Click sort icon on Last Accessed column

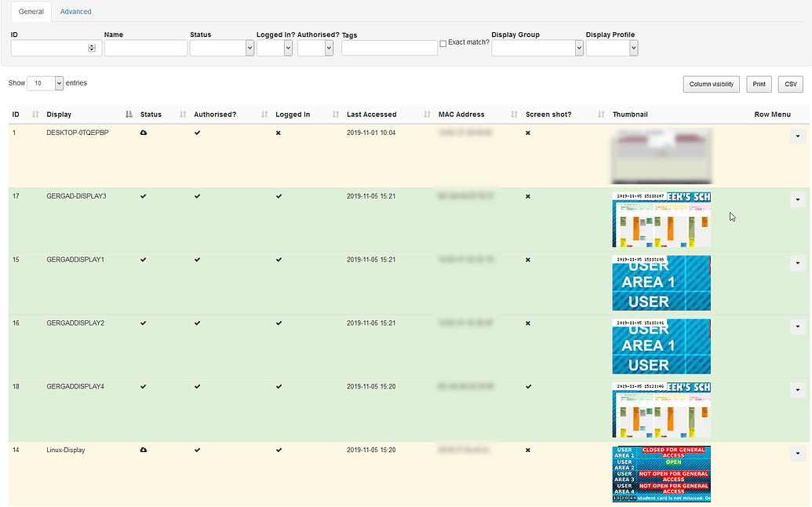[427, 115]
